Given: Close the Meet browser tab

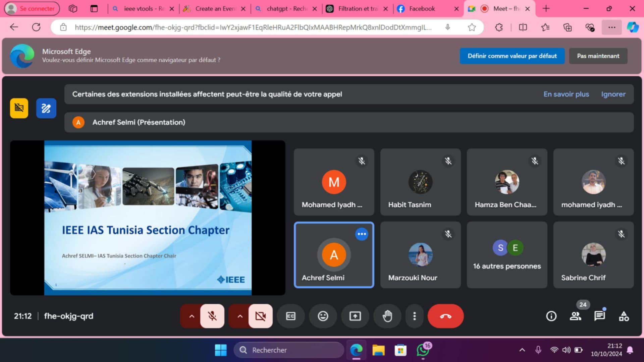Looking at the screenshot, I should (527, 9).
